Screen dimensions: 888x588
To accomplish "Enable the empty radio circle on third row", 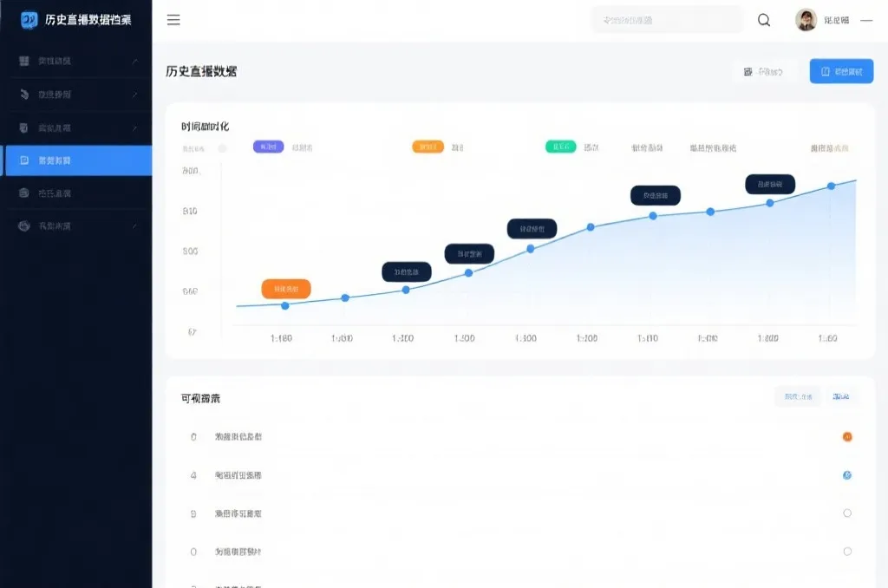I will 846,513.
